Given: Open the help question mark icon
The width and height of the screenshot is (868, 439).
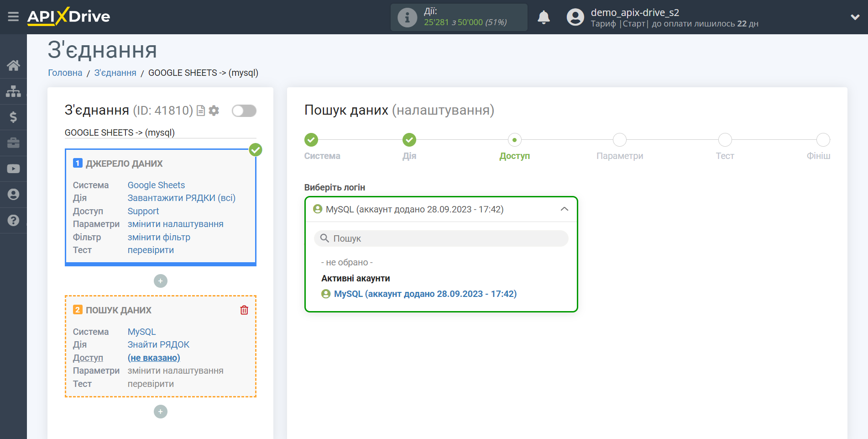Looking at the screenshot, I should (13, 220).
